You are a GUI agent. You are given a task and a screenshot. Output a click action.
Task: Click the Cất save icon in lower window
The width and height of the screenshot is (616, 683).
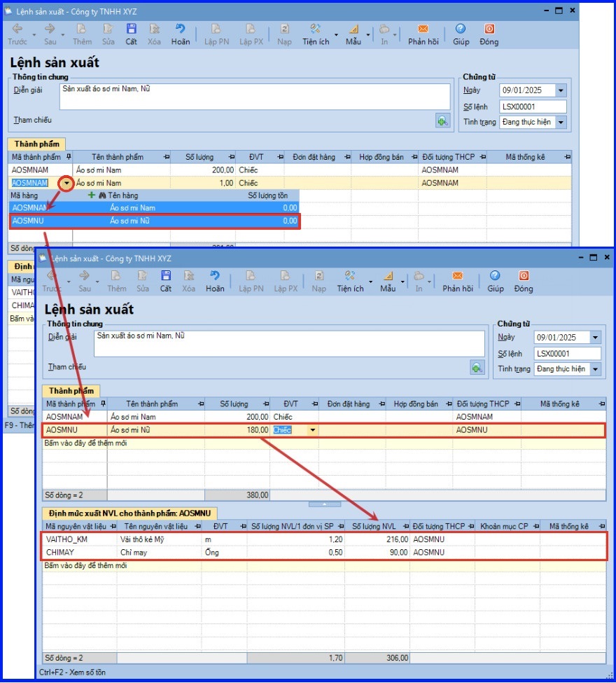point(166,276)
